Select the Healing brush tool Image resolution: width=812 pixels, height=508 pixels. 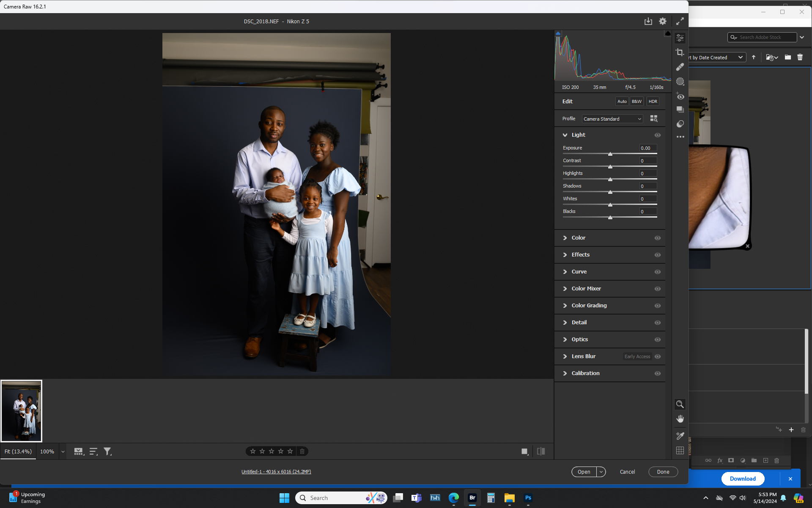680,66
